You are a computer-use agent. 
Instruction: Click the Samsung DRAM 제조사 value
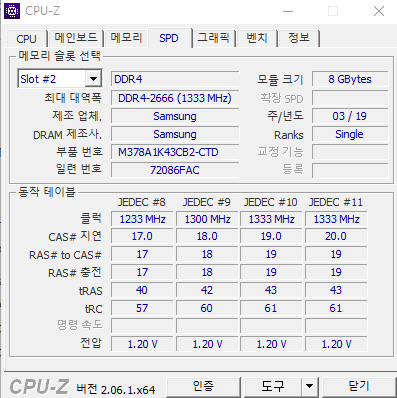coord(175,134)
